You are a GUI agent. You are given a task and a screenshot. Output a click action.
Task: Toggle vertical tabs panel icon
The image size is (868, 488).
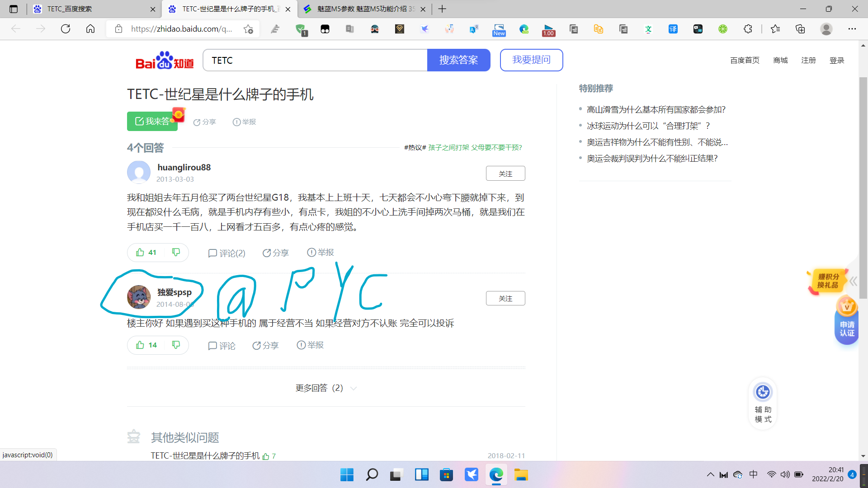[x=14, y=9]
